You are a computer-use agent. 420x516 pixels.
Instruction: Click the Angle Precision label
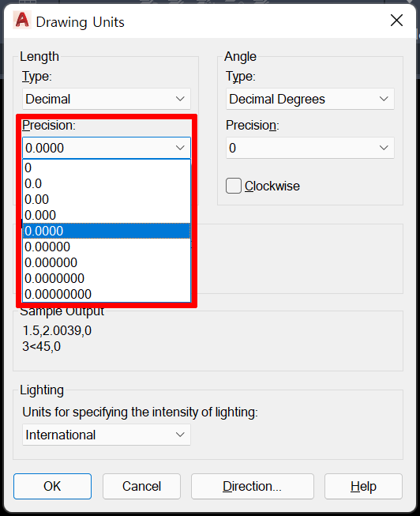(x=253, y=125)
